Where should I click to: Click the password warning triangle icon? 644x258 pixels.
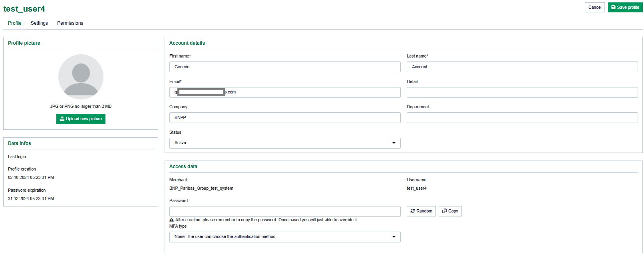click(x=172, y=220)
